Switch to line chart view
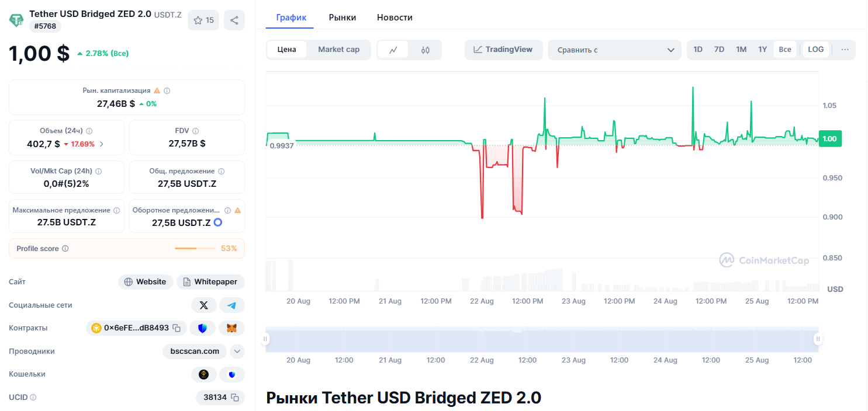This screenshot has width=868, height=411. [x=393, y=50]
